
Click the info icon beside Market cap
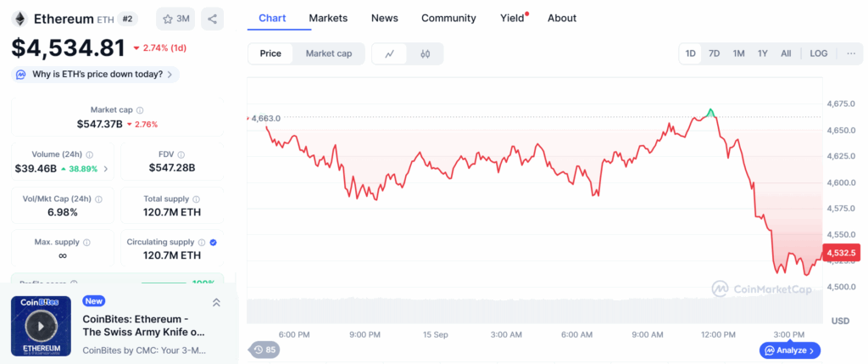(140, 110)
